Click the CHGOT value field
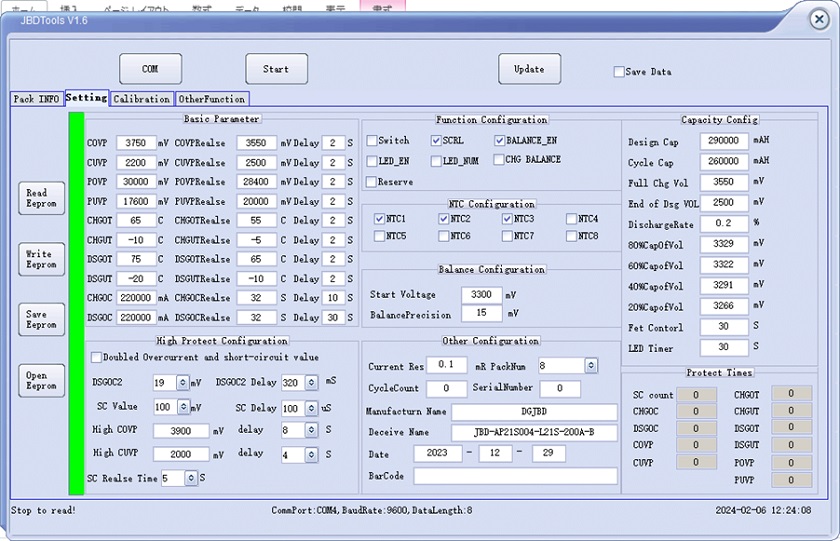 136,220
